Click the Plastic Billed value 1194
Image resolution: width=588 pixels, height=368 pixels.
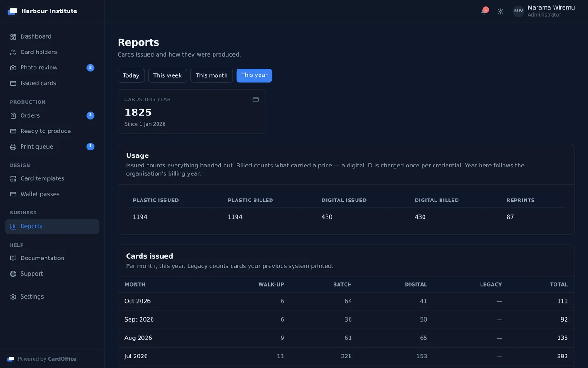[x=235, y=217]
